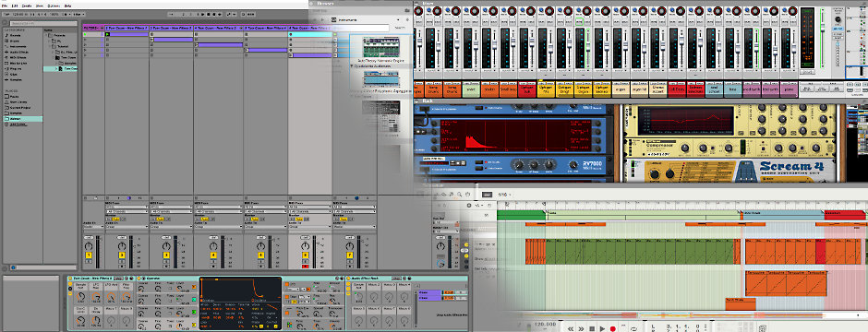
Task: Expand the Projects folder in browser tree
Action: tap(46, 35)
